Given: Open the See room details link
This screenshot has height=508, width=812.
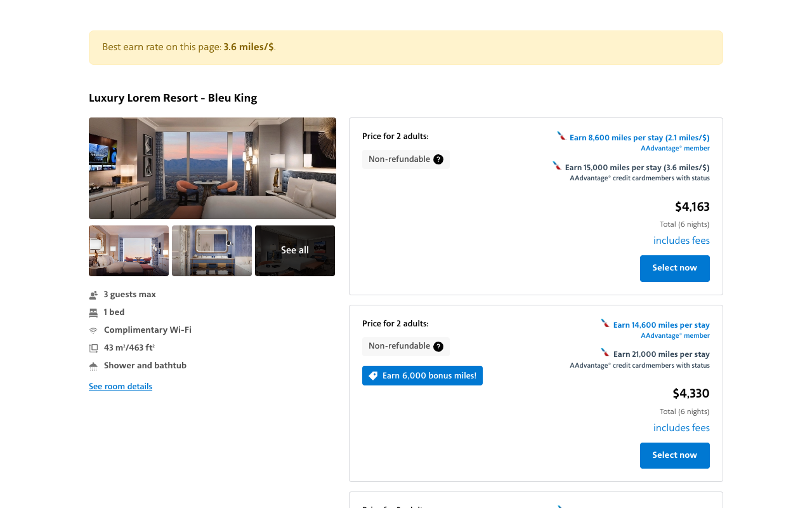Looking at the screenshot, I should (121, 387).
